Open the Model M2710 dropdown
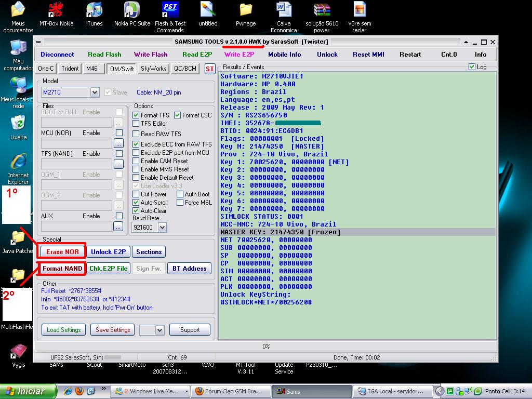Image resolution: width=532 pixels, height=399 pixels. coord(95,92)
